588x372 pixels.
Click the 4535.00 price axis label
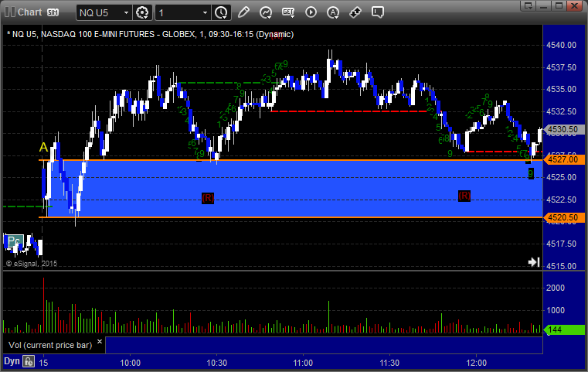click(562, 90)
